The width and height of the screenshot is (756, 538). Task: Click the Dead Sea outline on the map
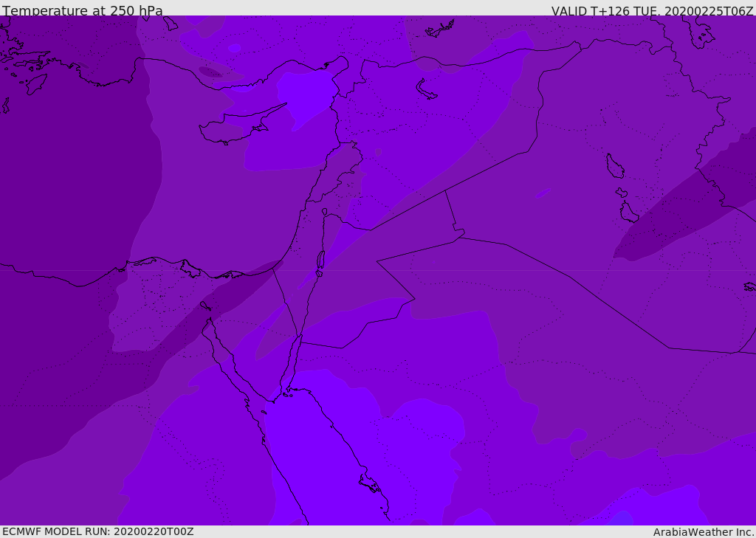320,263
